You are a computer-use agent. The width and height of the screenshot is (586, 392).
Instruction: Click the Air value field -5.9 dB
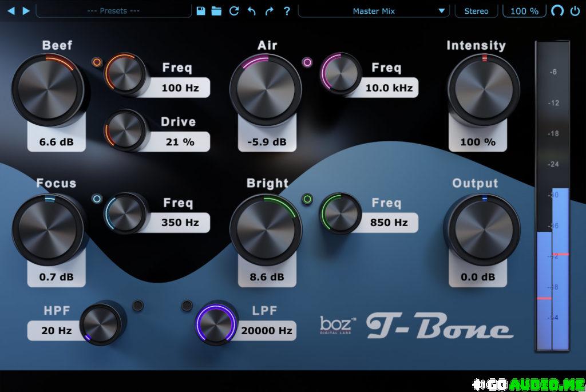click(x=267, y=142)
